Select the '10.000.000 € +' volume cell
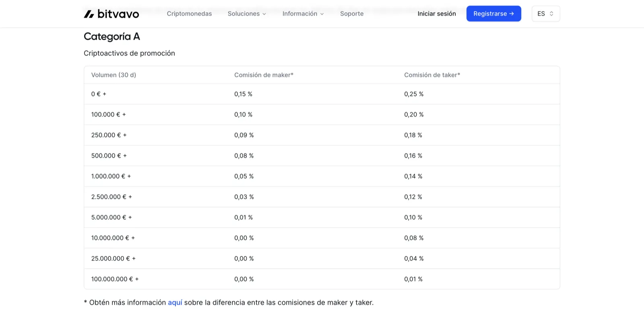The width and height of the screenshot is (644, 320). [x=113, y=237]
